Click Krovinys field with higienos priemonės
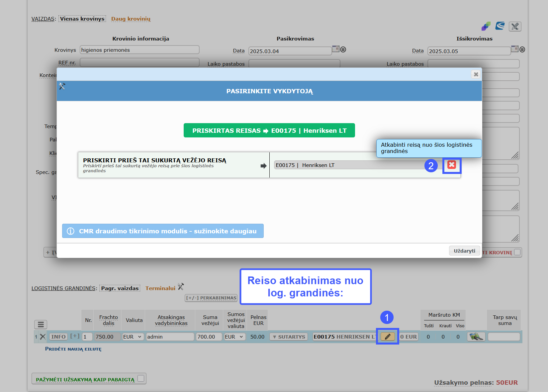 tap(139, 50)
